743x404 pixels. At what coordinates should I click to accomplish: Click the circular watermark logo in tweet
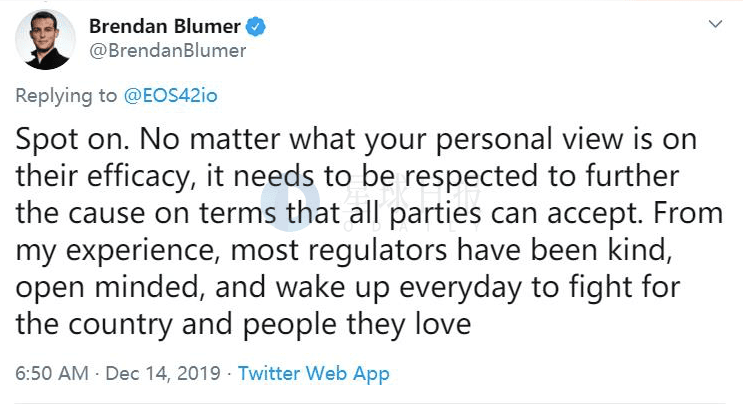click(x=290, y=201)
